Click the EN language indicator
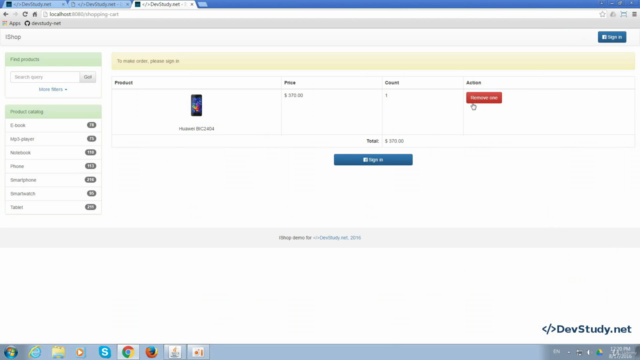The width and height of the screenshot is (640, 360). point(556,352)
